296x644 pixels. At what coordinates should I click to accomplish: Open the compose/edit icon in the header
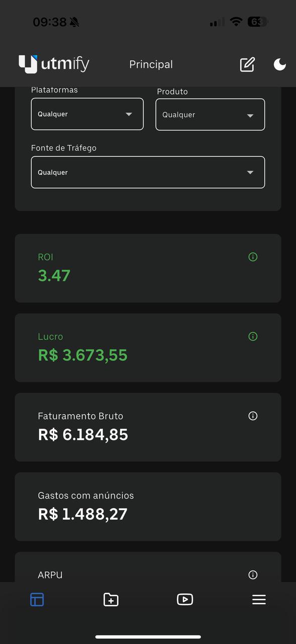[247, 64]
